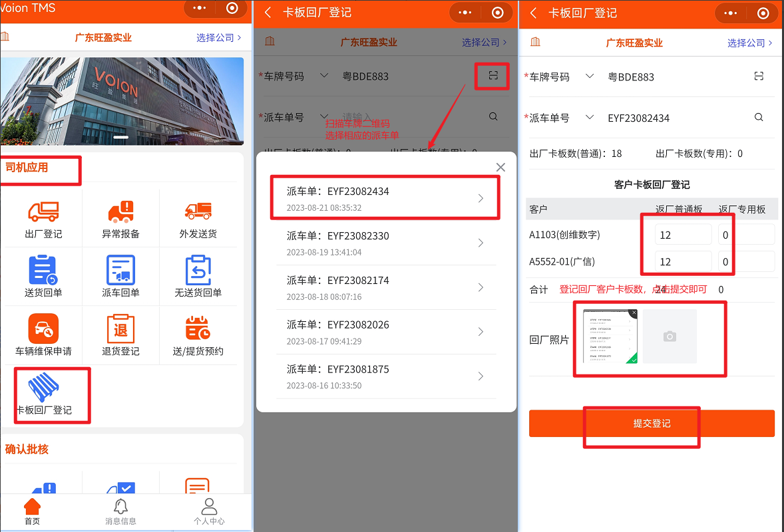784x532 pixels.
Task: Open the 出厂登记 truck icon
Action: pos(43,212)
